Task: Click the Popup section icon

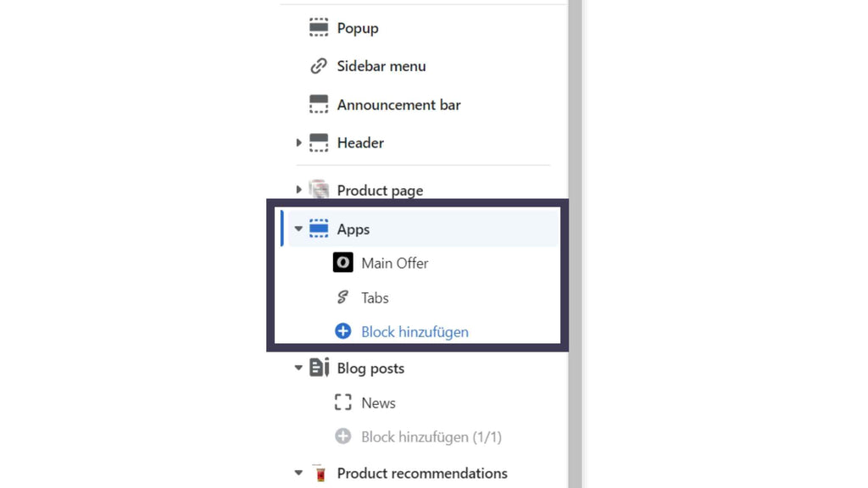Action: click(x=319, y=28)
